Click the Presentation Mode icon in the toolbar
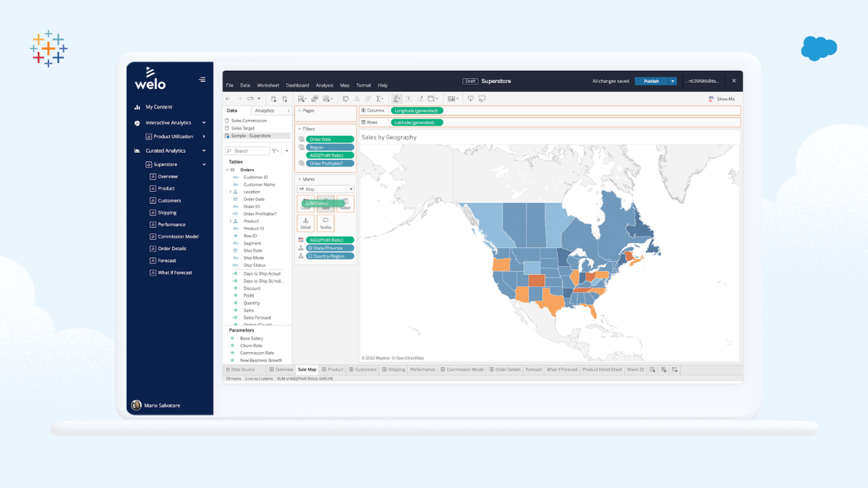Viewport: 868px width, 488px height. [482, 98]
